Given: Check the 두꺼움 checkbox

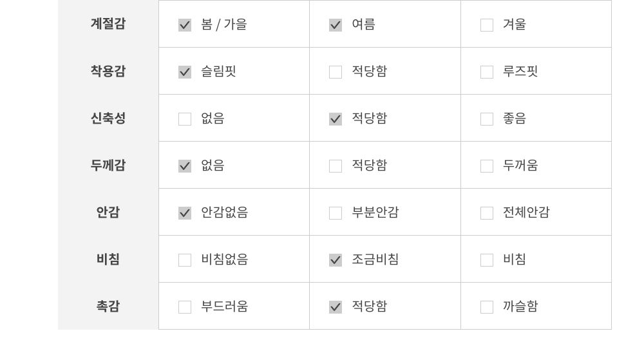Looking at the screenshot, I should coord(487,166).
